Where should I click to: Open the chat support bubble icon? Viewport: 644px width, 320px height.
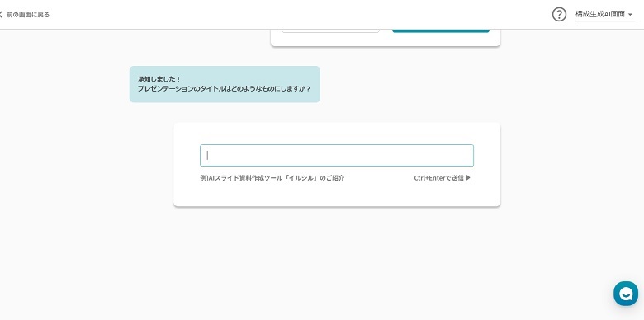coord(626,294)
